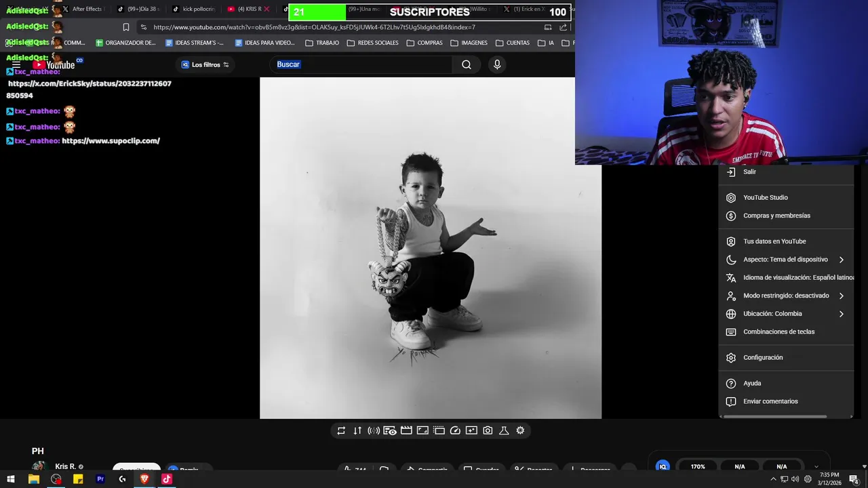The height and width of the screenshot is (488, 868).
Task: Open Combinaciones de teclas
Action: click(x=787, y=332)
